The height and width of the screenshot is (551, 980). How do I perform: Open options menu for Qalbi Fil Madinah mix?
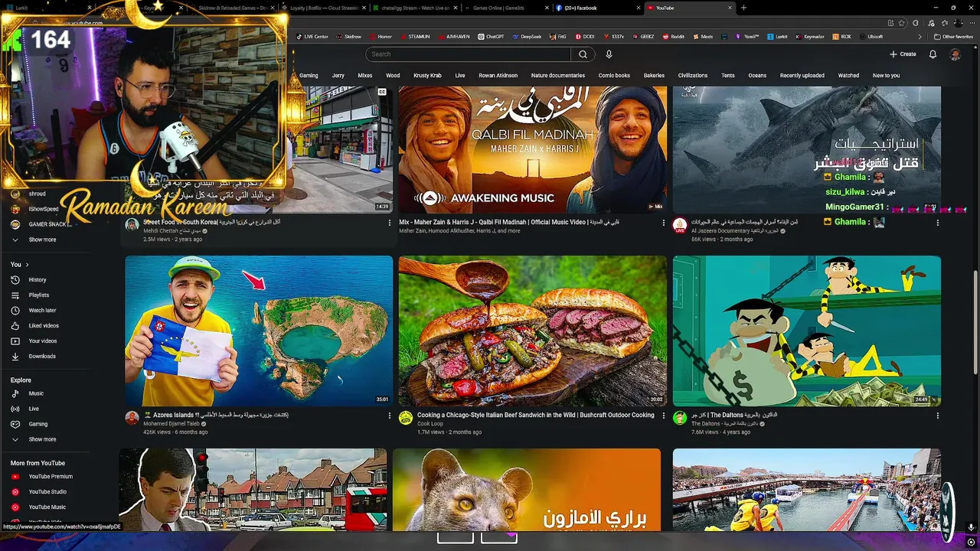coord(664,223)
